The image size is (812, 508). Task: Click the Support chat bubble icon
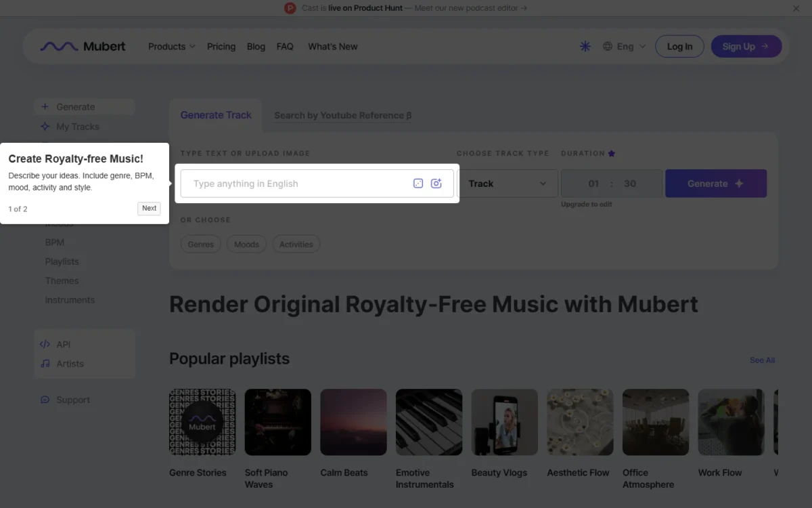(x=45, y=400)
